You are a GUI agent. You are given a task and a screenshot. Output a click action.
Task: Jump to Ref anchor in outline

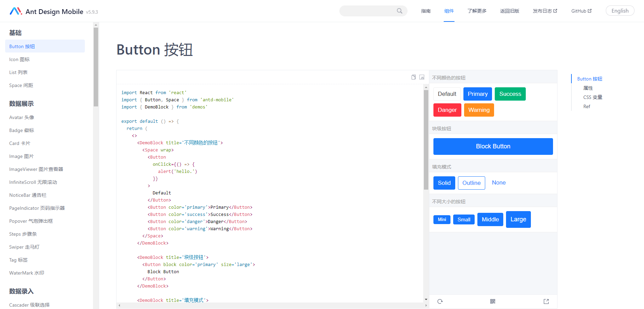pos(587,106)
